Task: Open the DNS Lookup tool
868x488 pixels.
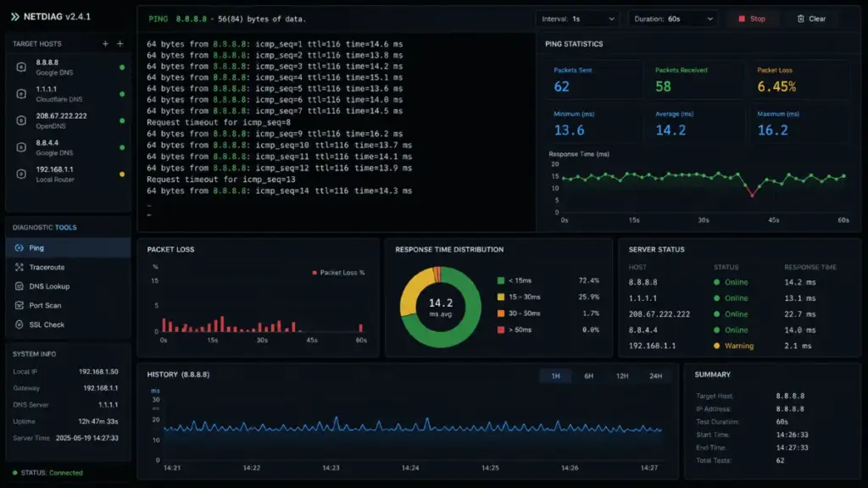Action: [x=68, y=286]
